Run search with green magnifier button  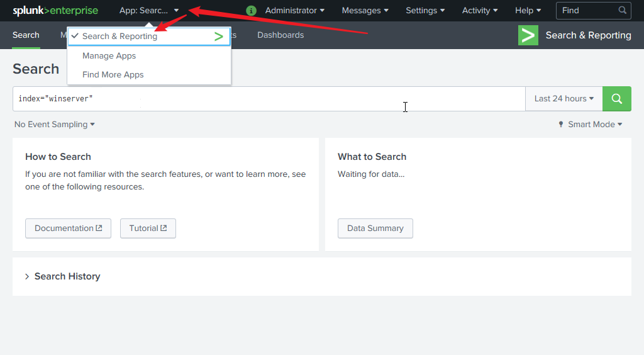[616, 99]
